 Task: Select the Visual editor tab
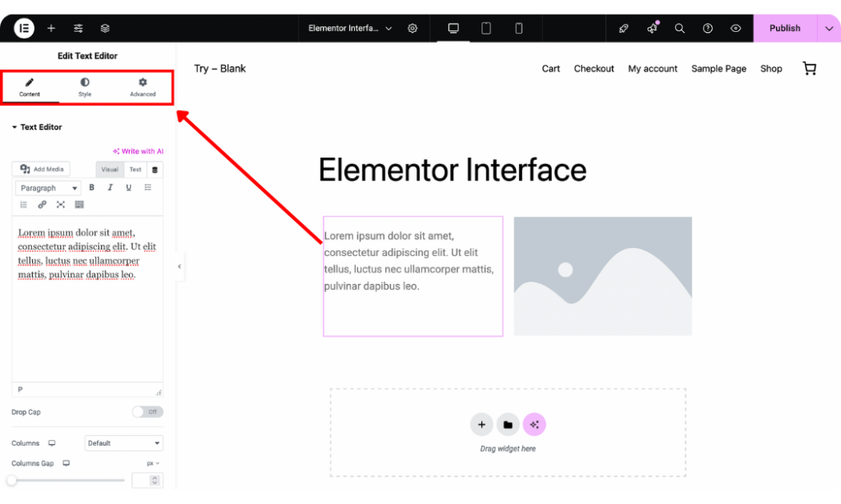(109, 169)
